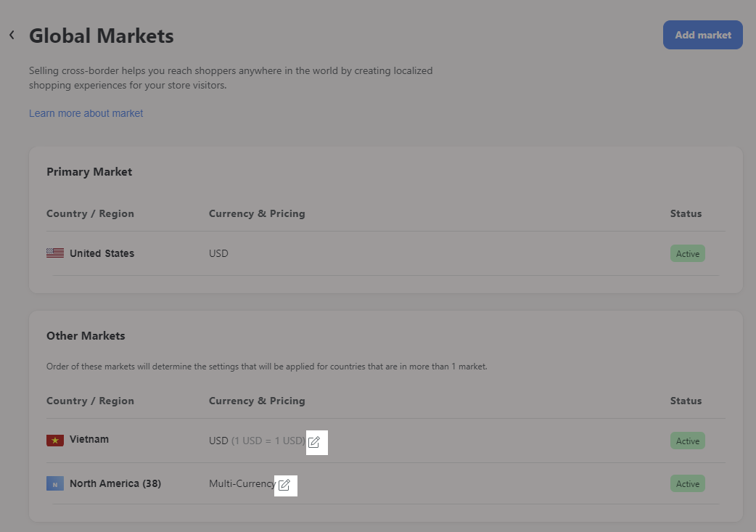756x532 pixels.
Task: Go back using the arrow beside Global Markets
Action: coord(12,35)
